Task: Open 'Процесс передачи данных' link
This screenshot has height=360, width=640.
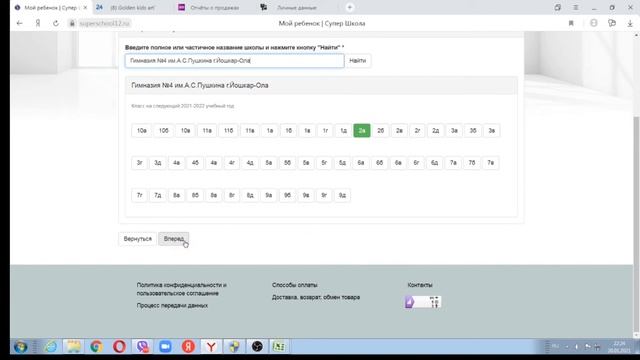Action: click(172, 305)
